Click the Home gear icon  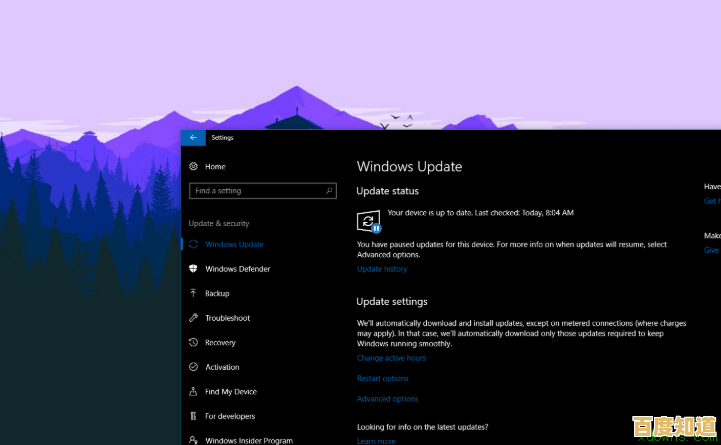point(194,166)
